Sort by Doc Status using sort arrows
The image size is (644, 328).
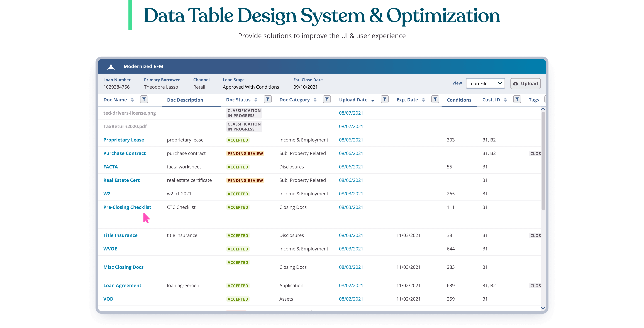click(256, 100)
